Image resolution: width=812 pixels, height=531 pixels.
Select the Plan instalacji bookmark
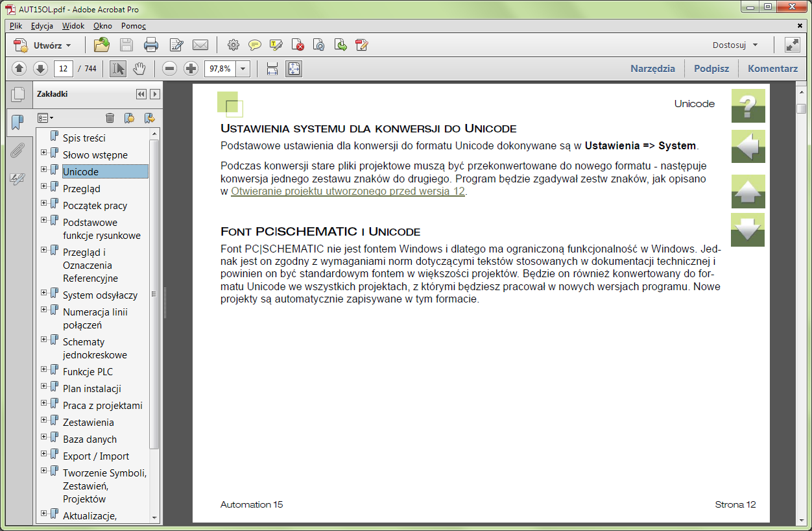click(92, 388)
